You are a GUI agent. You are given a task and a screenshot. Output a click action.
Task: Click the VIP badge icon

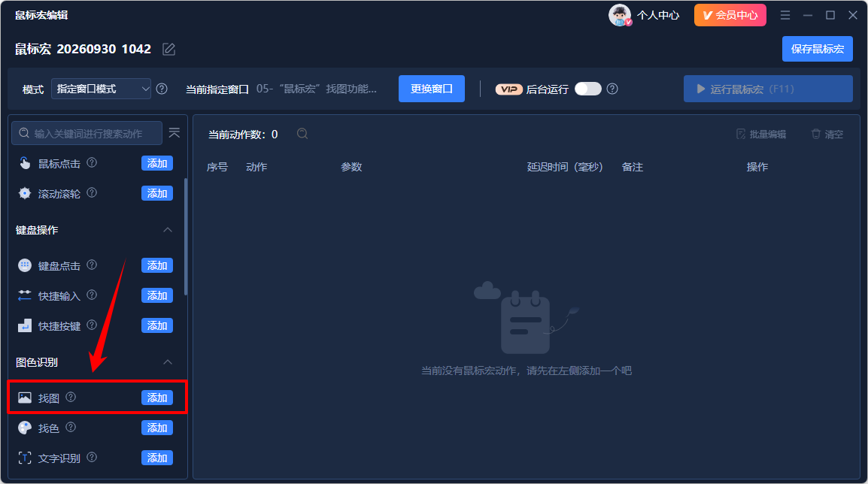[x=508, y=89]
